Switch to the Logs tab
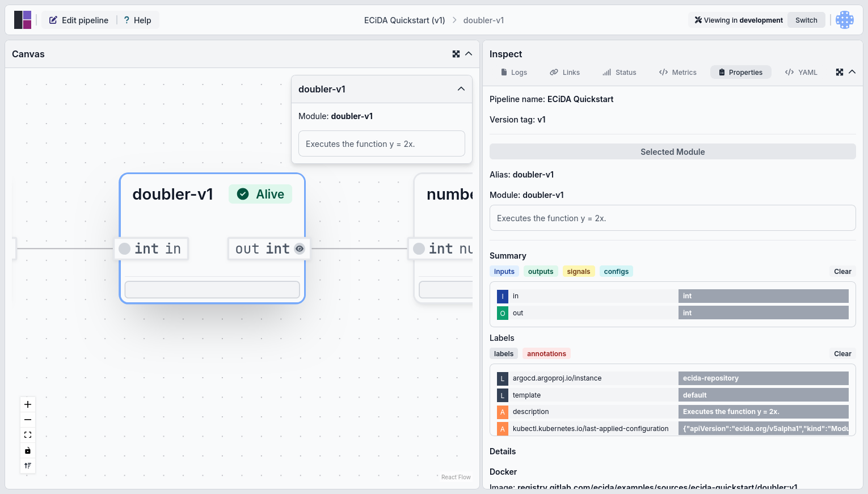 point(514,72)
